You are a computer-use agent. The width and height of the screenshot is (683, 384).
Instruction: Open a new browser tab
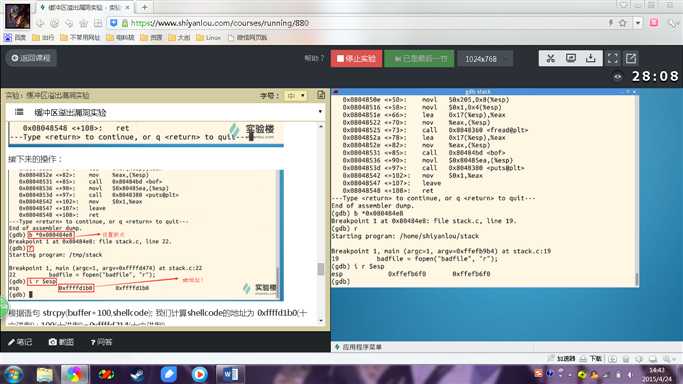144,7
